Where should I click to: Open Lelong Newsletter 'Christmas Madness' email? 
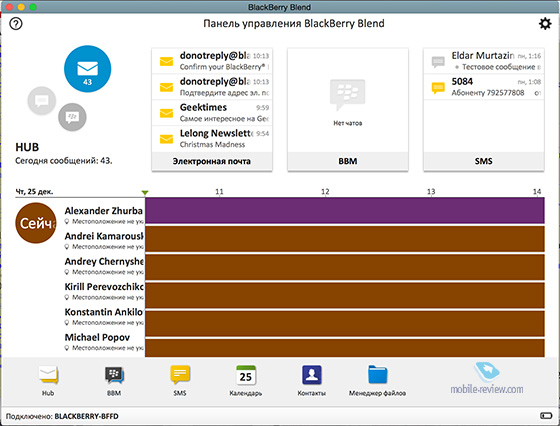(x=212, y=139)
